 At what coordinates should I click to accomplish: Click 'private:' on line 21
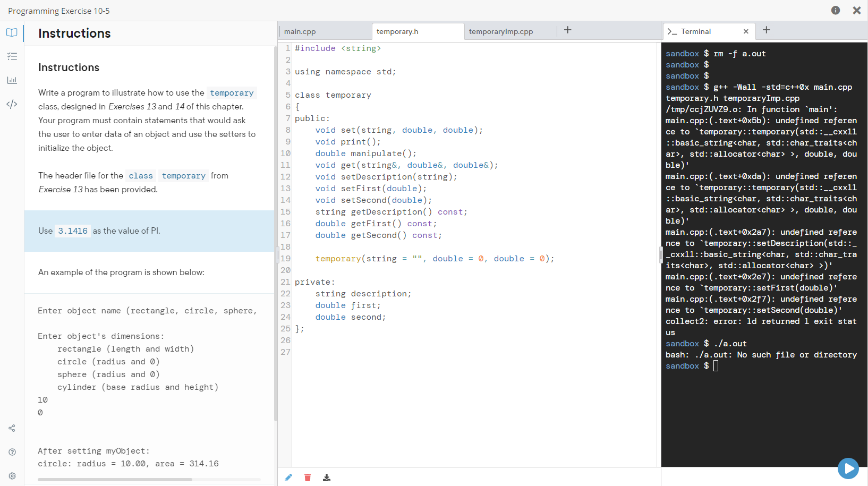pos(315,282)
